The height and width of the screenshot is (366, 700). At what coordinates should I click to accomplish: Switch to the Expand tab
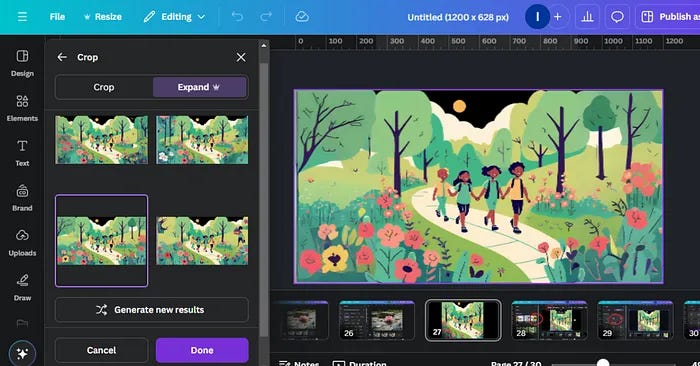click(200, 87)
